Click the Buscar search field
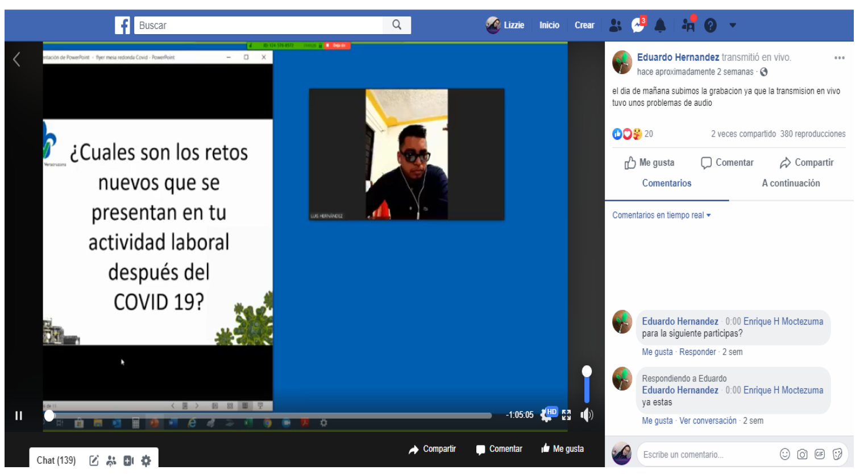This screenshot has width=868, height=474. (x=259, y=25)
